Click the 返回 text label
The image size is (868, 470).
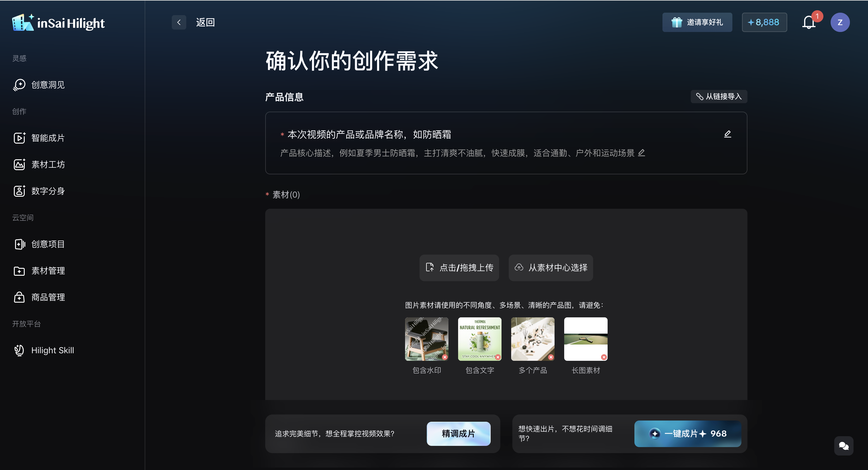click(205, 22)
